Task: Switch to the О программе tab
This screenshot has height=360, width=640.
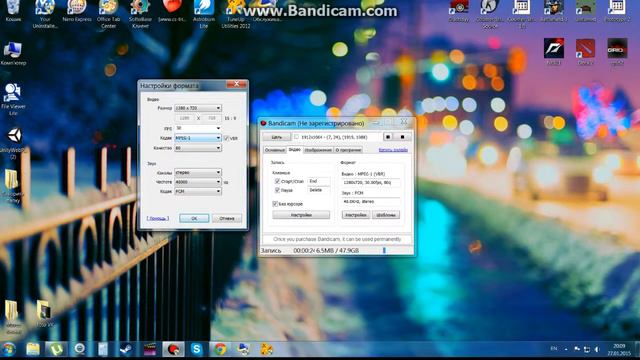Action: (x=348, y=150)
